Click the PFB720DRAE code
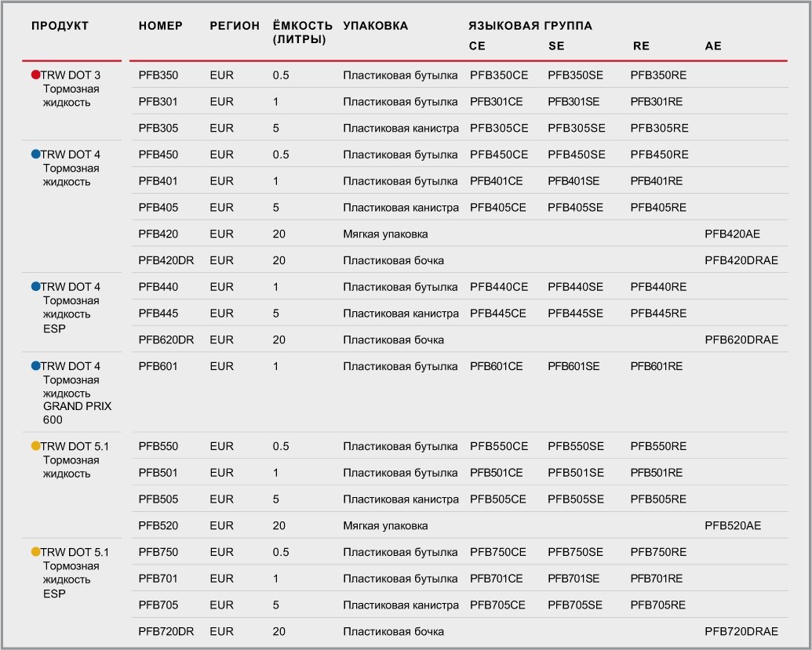Screen dimensions: 812x650 point(741,631)
